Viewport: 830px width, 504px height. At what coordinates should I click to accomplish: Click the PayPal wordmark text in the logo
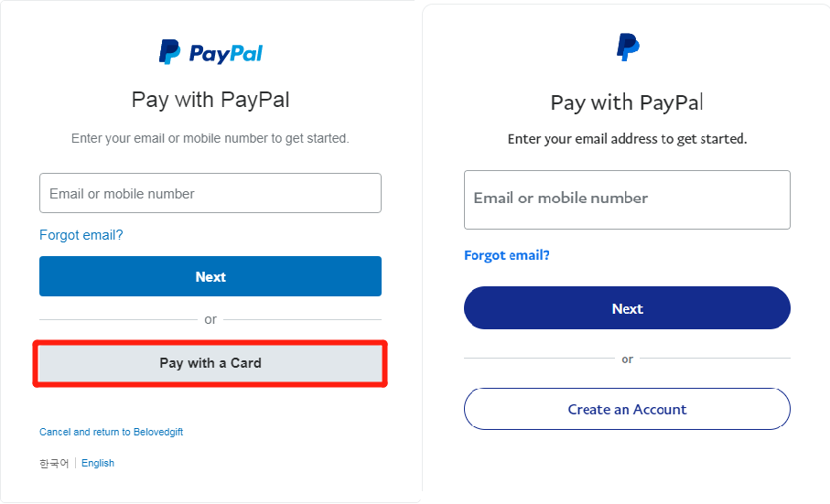point(225,53)
